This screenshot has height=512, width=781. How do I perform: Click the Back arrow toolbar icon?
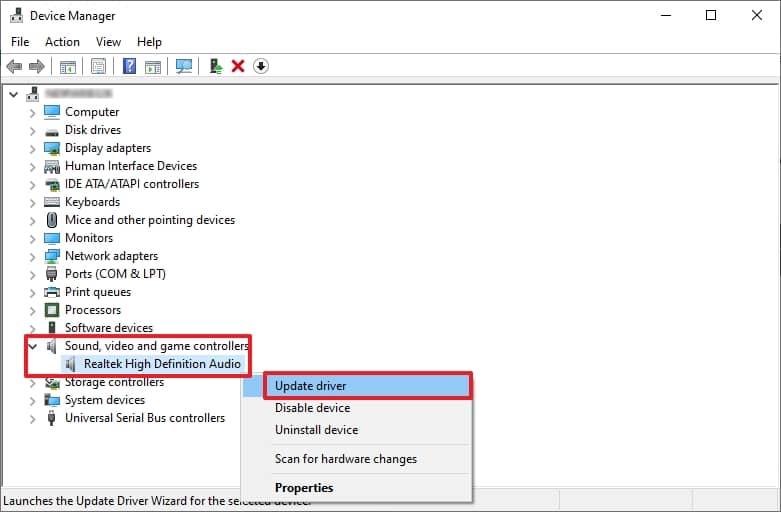coord(14,66)
